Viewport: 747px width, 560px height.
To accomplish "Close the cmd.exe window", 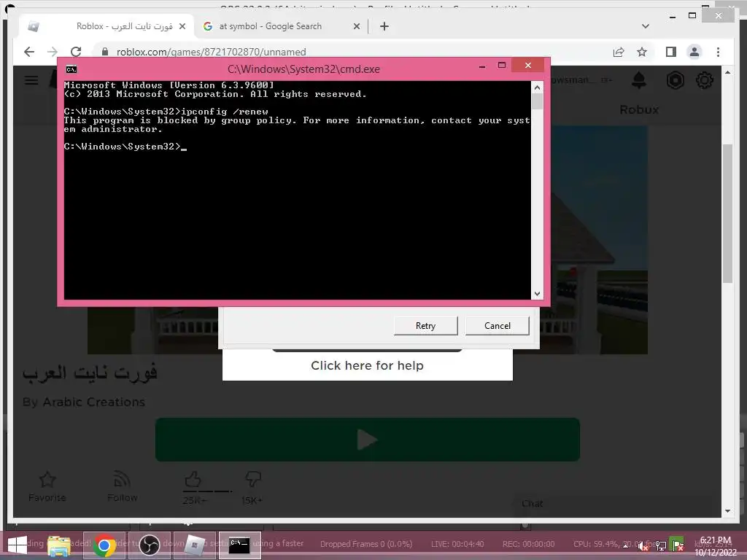I will (528, 65).
